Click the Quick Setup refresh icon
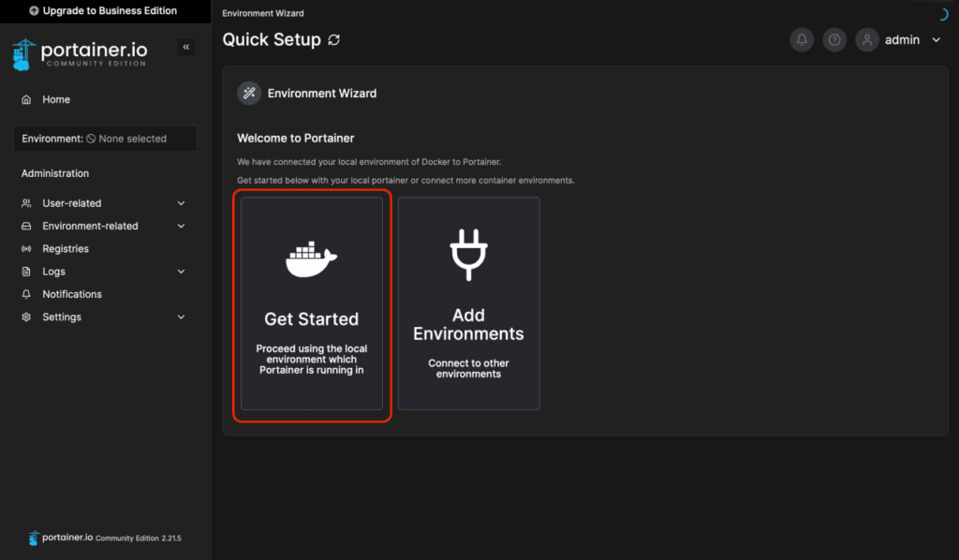The height and width of the screenshot is (560, 959). coord(334,40)
